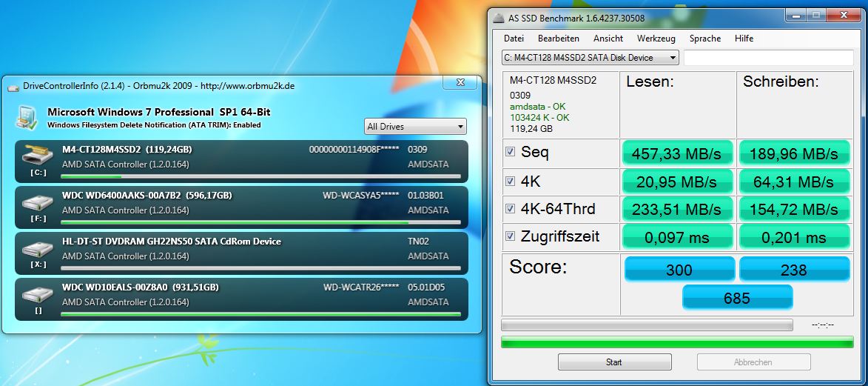
Task: Click the green overall benchmark progress bar
Action: point(677,342)
